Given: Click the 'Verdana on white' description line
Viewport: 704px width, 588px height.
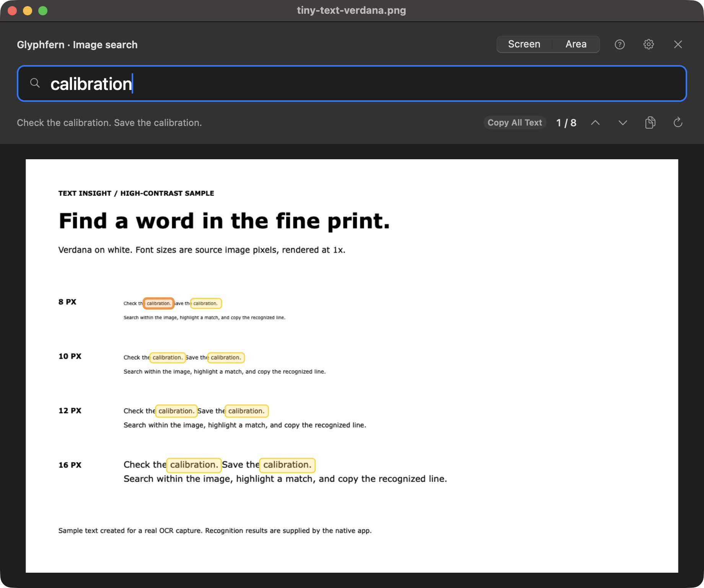Looking at the screenshot, I should click(202, 250).
